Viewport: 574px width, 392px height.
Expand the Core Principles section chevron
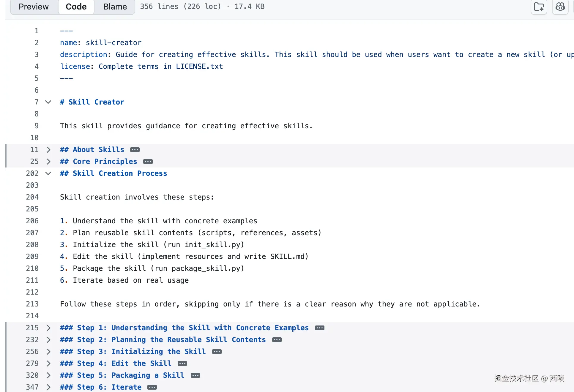pyautogui.click(x=48, y=162)
